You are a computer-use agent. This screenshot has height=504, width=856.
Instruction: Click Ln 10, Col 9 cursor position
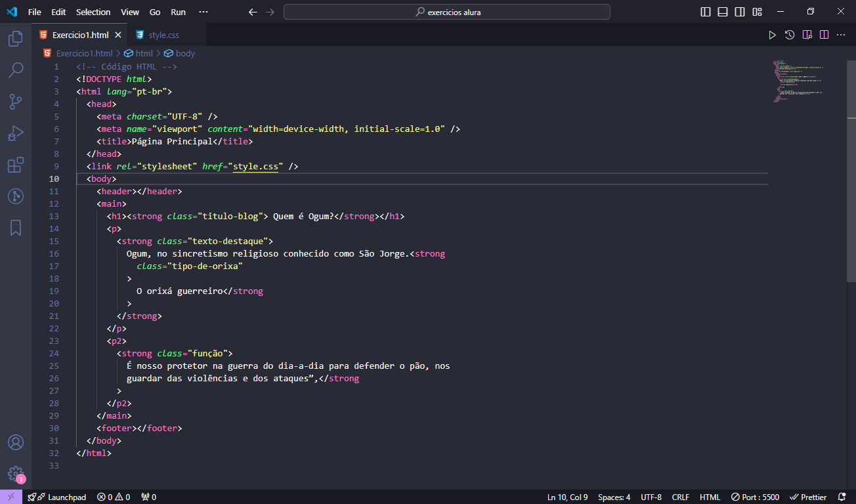pyautogui.click(x=568, y=497)
